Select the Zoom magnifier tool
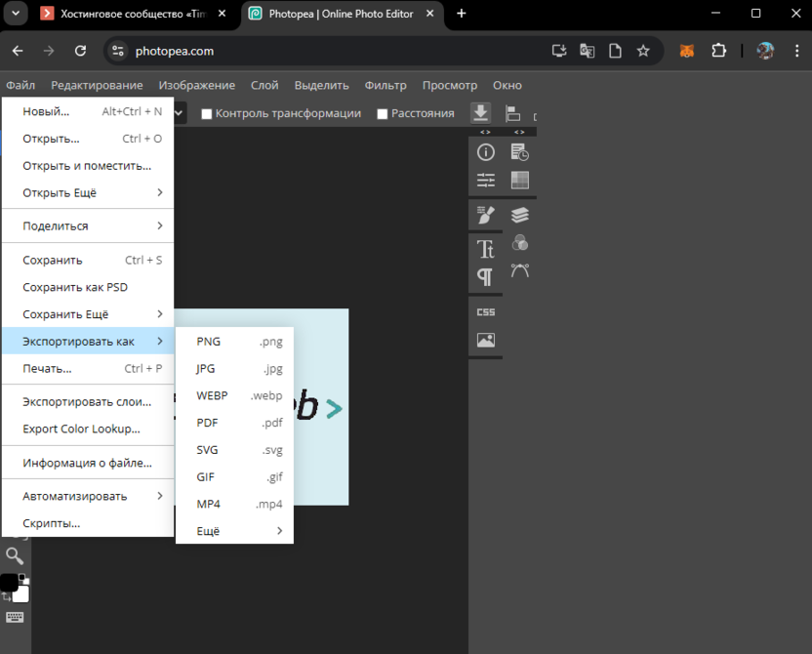Image resolution: width=812 pixels, height=654 pixels. click(15, 556)
